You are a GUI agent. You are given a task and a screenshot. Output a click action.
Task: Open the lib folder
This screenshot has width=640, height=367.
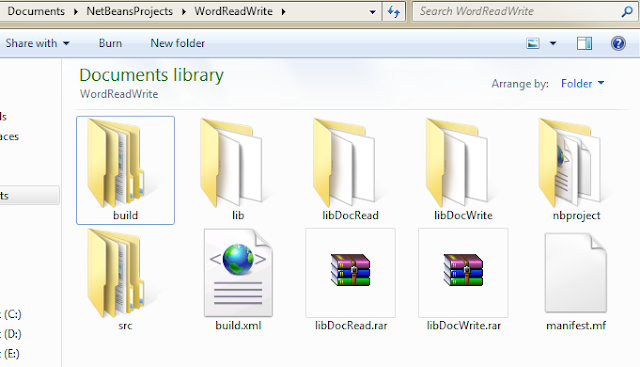(238, 170)
